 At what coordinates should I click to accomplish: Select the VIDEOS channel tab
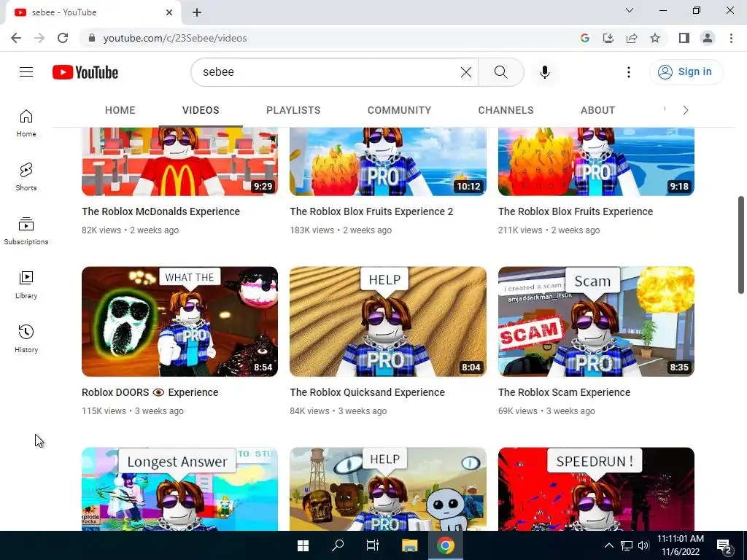(201, 110)
